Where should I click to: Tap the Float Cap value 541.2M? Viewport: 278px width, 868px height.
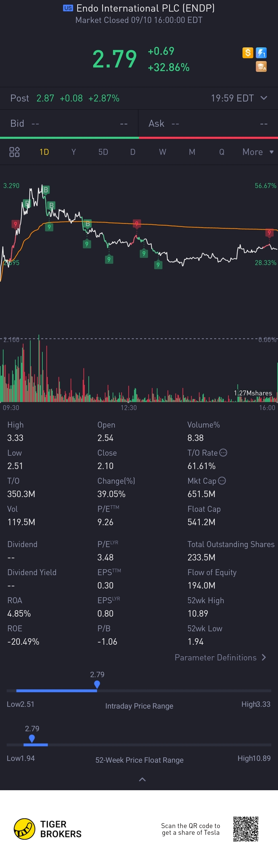[201, 522]
